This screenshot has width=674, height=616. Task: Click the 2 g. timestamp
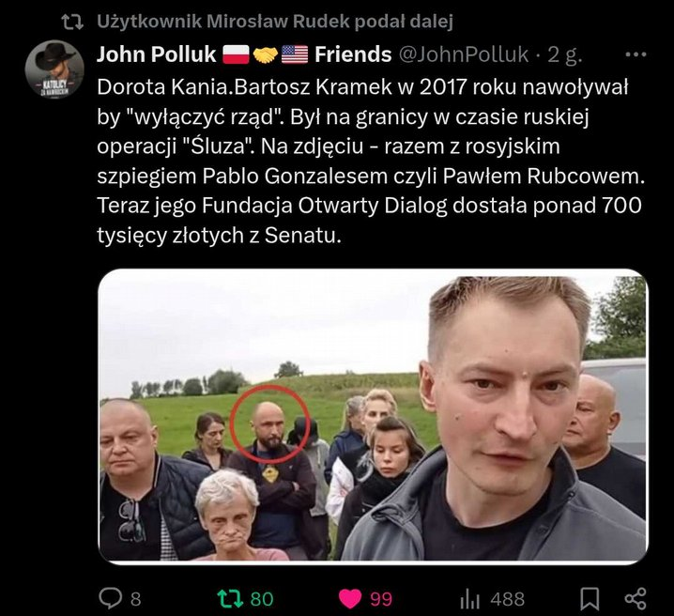tap(565, 55)
